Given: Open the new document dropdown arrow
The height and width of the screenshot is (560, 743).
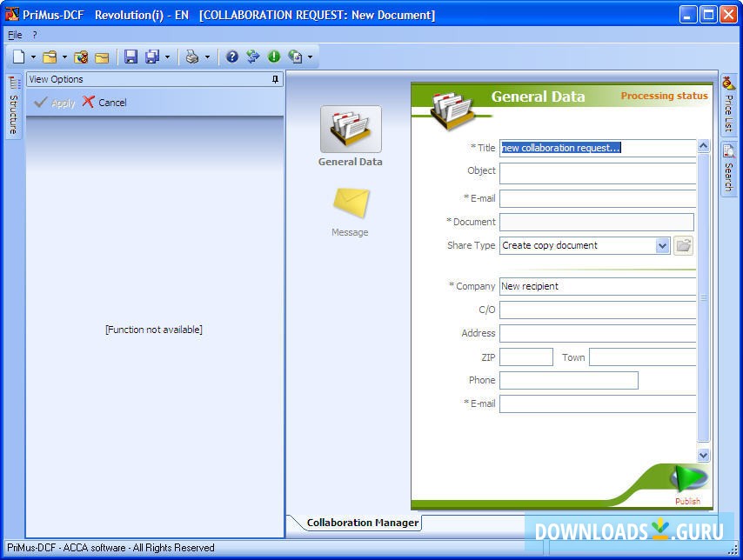Looking at the screenshot, I should [x=33, y=57].
